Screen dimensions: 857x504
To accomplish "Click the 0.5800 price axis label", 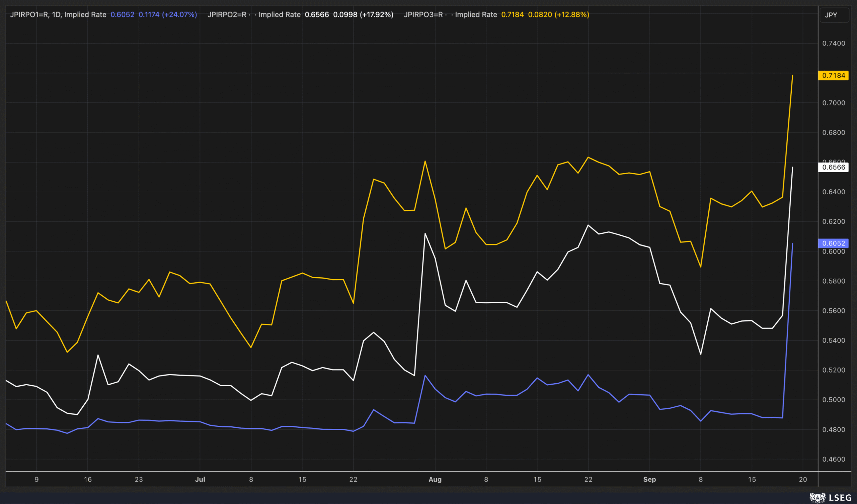I will coord(834,281).
